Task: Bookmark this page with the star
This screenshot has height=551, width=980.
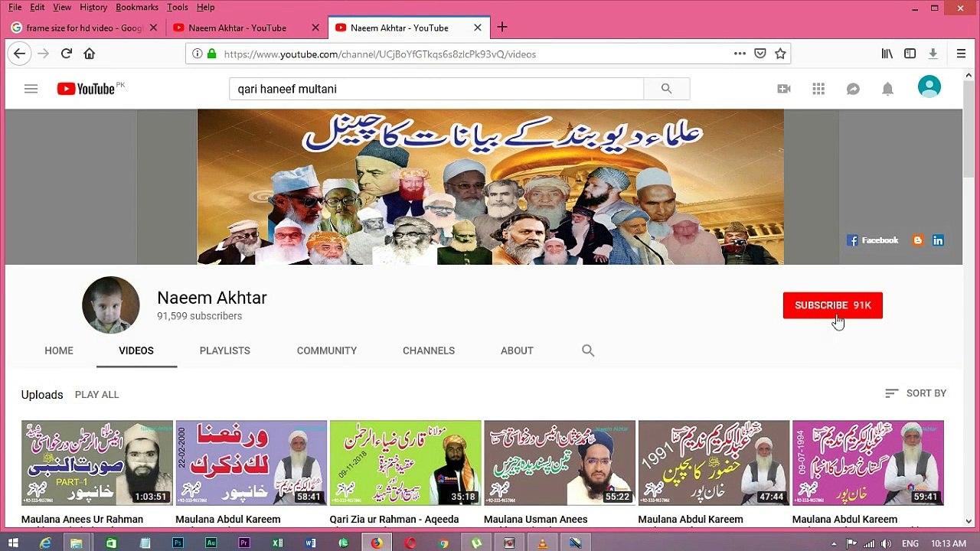Action: (780, 54)
